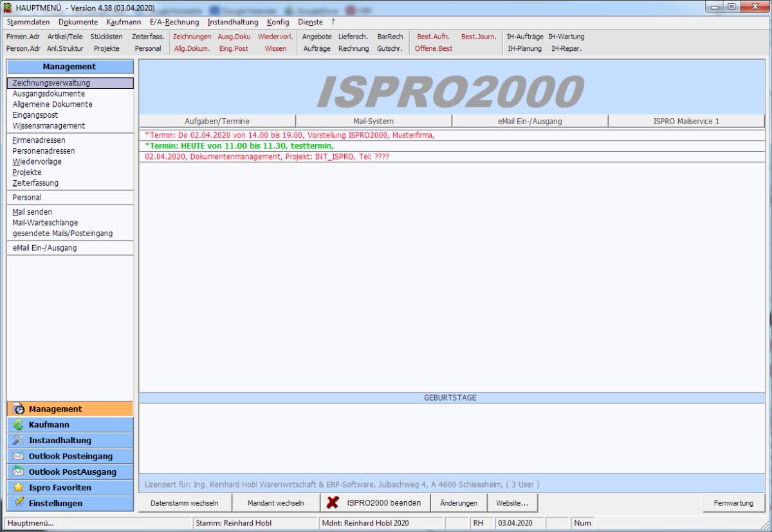Click the application icon in the title bar

[x=8, y=9]
